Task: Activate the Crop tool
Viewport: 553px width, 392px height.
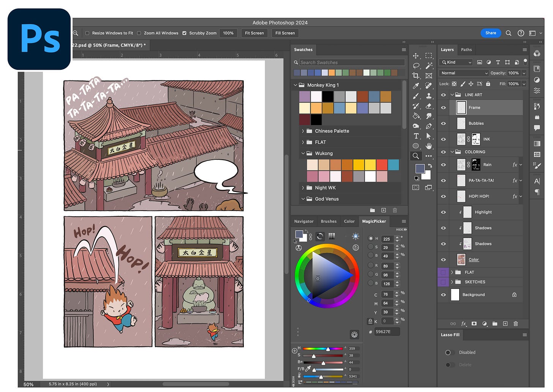Action: 416,76
